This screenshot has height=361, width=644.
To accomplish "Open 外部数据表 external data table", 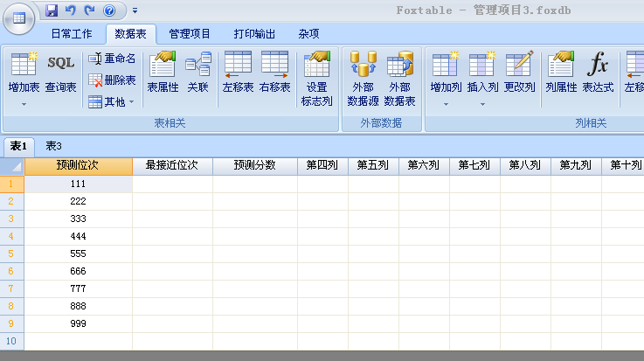I will (399, 78).
